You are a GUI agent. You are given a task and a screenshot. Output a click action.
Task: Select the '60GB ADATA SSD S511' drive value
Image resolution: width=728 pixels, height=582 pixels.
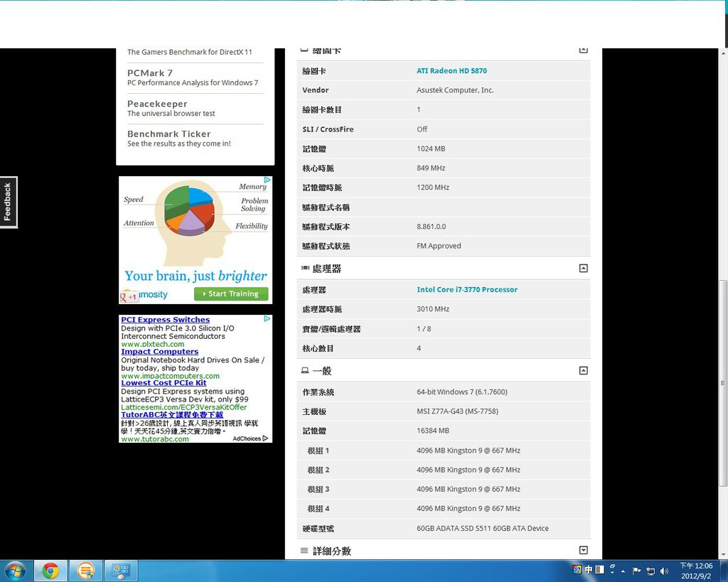[x=483, y=528]
